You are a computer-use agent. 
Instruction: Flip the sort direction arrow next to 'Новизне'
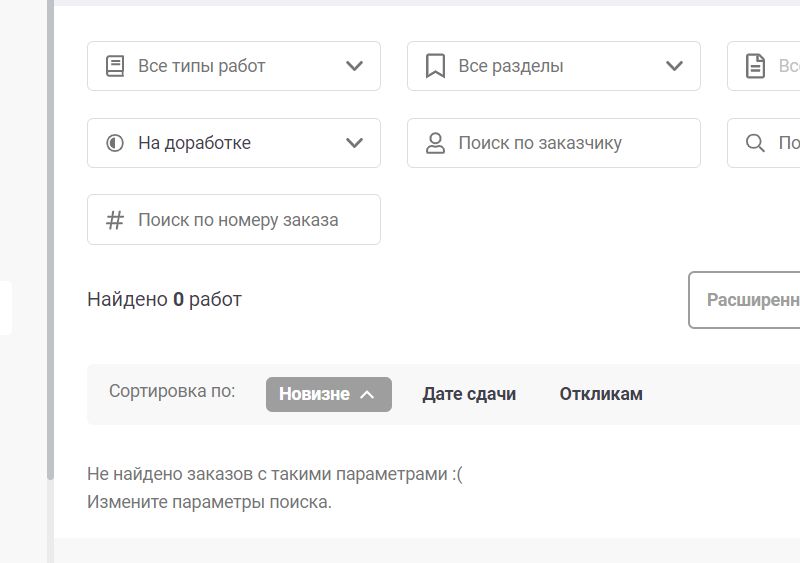click(x=367, y=394)
